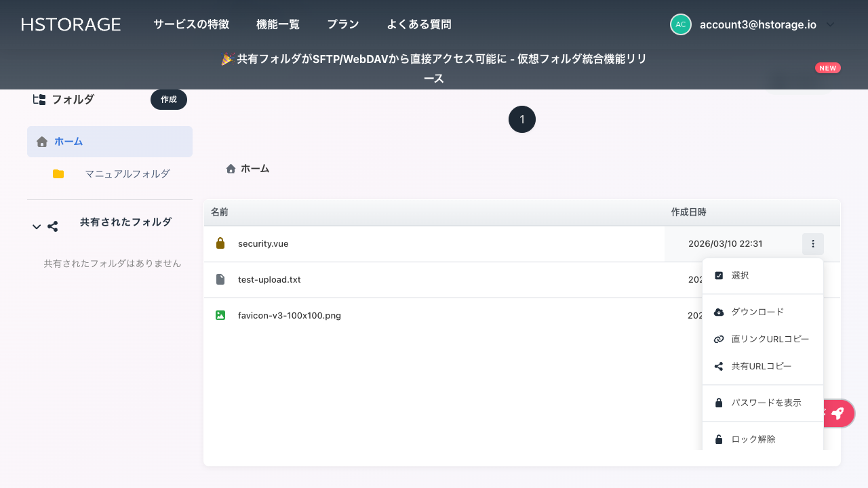The height and width of the screenshot is (488, 868).
Task: Collapse the 共有されたフォルダ chevron
Action: 37,227
